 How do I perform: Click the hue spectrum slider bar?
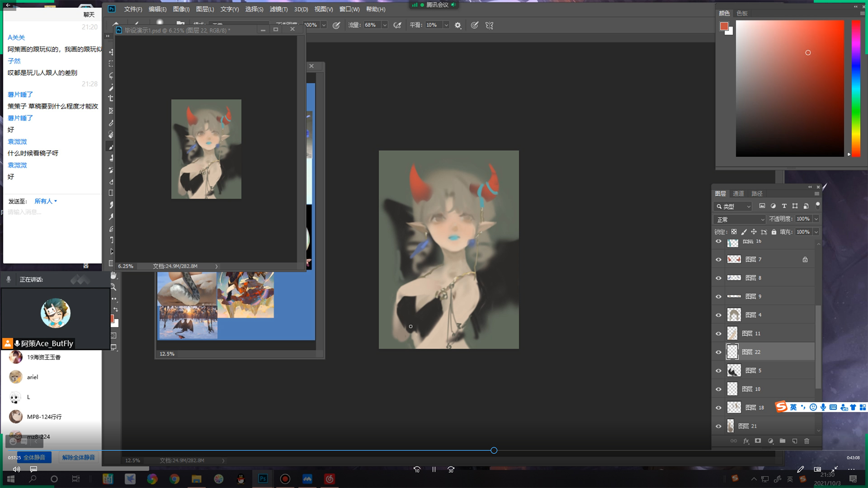(856, 88)
